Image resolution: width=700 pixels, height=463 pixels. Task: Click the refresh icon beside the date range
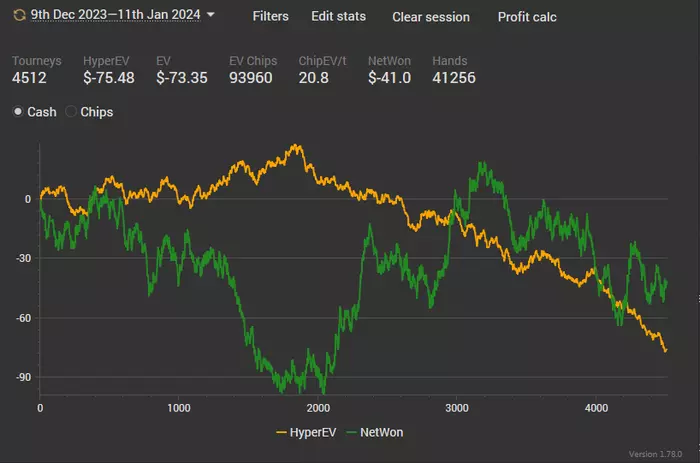point(19,15)
